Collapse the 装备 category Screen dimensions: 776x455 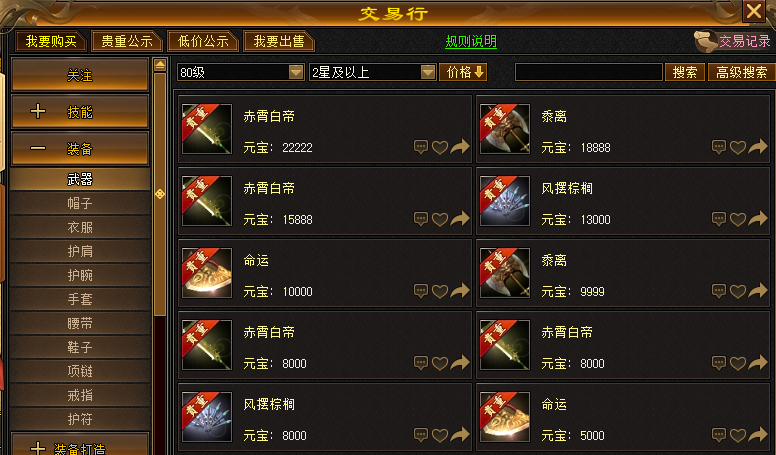click(x=80, y=149)
